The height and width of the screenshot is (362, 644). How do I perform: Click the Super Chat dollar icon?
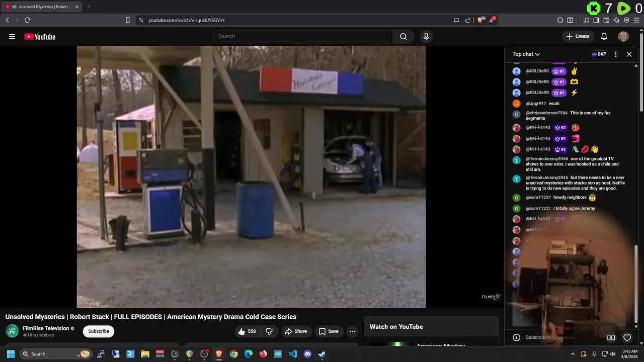611,337
